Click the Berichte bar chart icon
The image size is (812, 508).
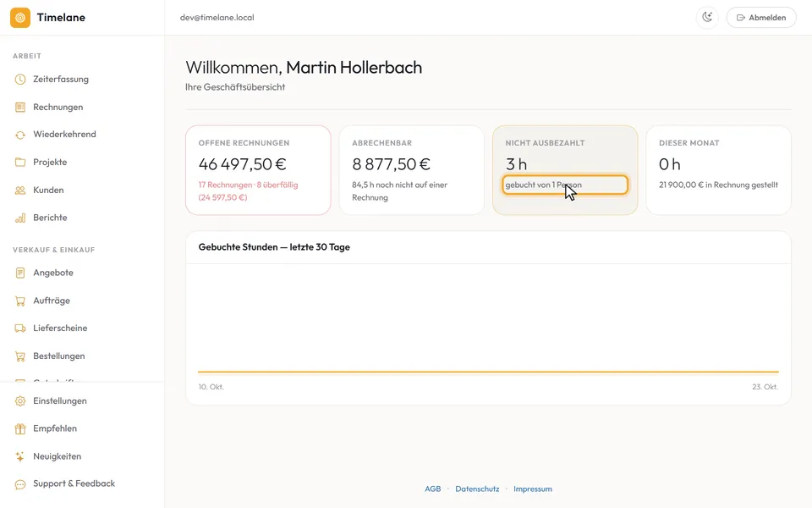coord(20,218)
